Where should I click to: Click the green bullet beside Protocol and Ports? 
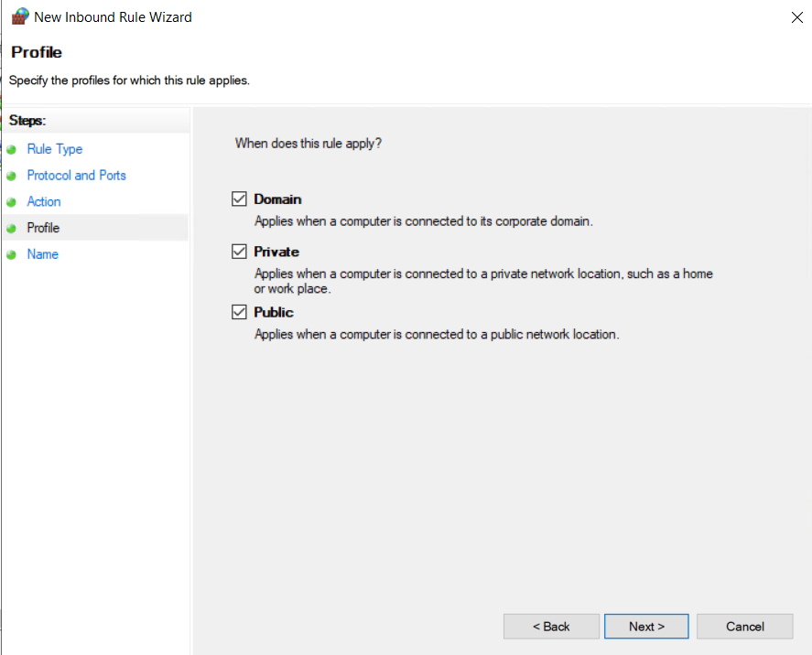pos(11,176)
